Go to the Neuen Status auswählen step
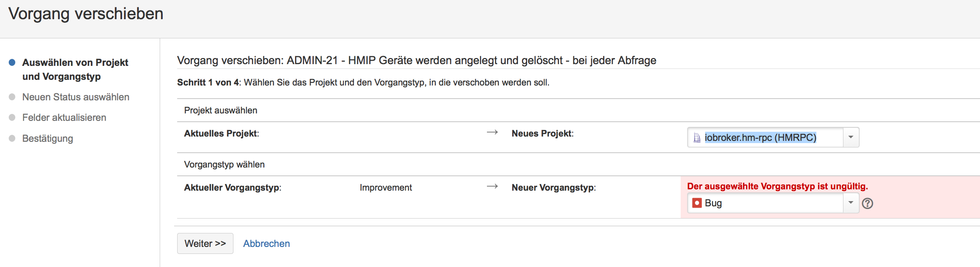This screenshot has width=980, height=267. point(75,97)
